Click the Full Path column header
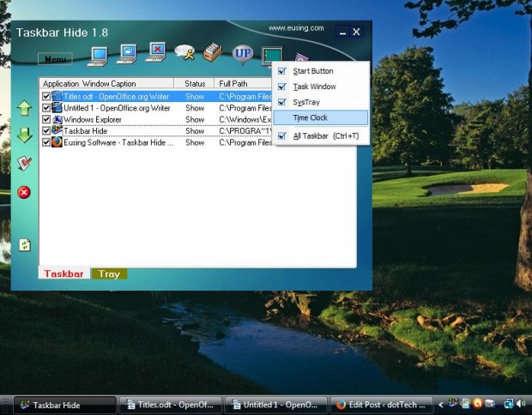 tap(244, 83)
